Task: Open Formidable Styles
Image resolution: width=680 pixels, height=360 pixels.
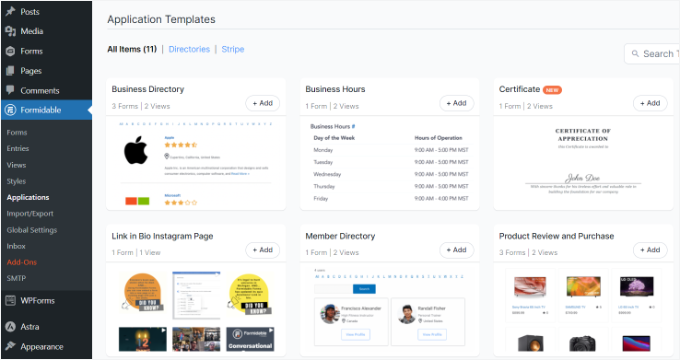Action: click(16, 181)
